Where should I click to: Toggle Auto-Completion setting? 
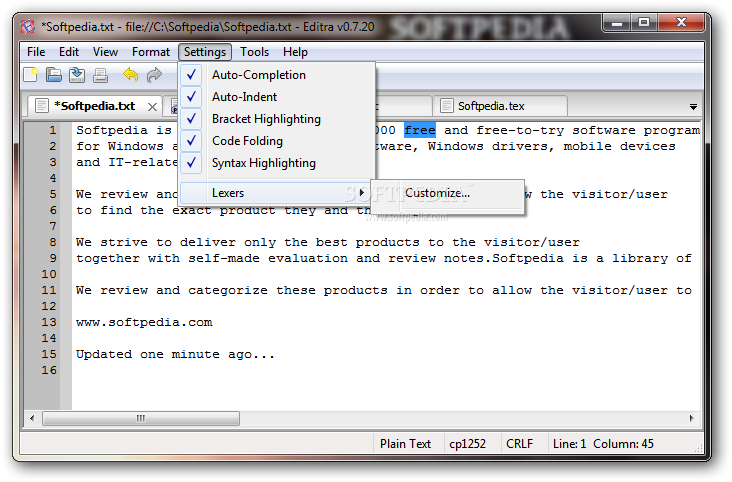coord(277,75)
